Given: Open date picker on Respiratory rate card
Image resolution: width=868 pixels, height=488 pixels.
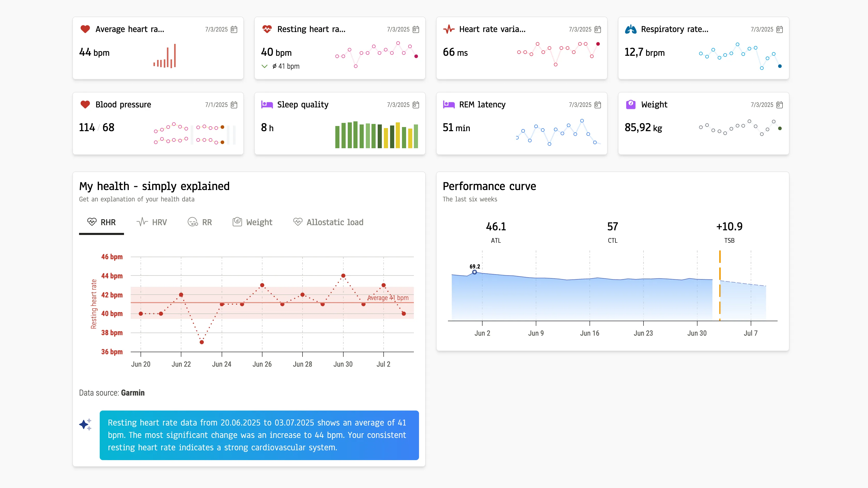Looking at the screenshot, I should pyautogui.click(x=779, y=30).
